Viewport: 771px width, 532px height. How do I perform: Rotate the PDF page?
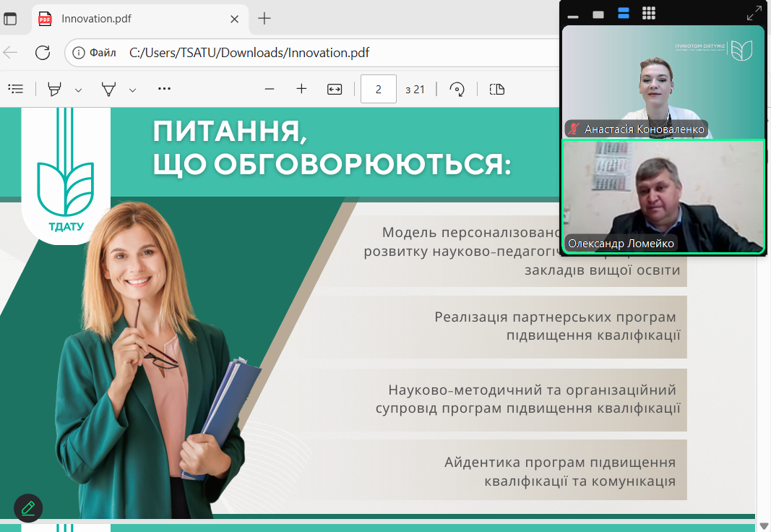point(457,89)
